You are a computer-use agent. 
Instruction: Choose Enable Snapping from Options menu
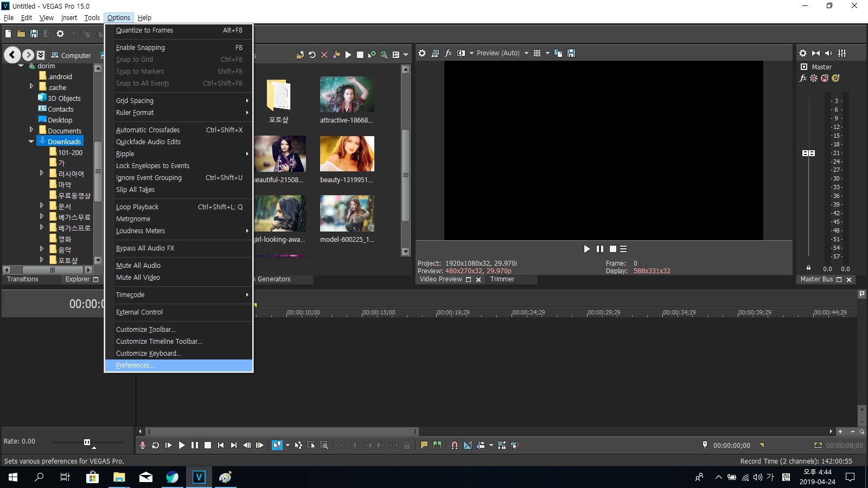178,48
